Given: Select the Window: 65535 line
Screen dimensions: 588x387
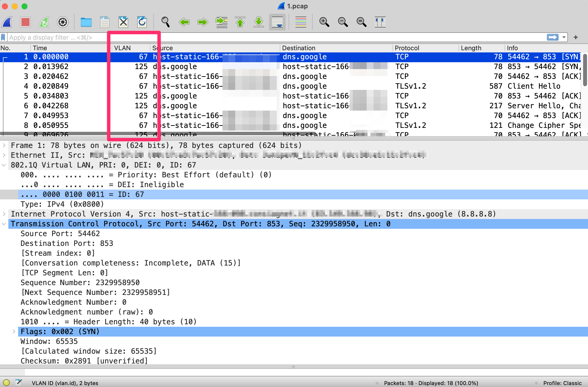Looking at the screenshot, I should coord(303,341).
